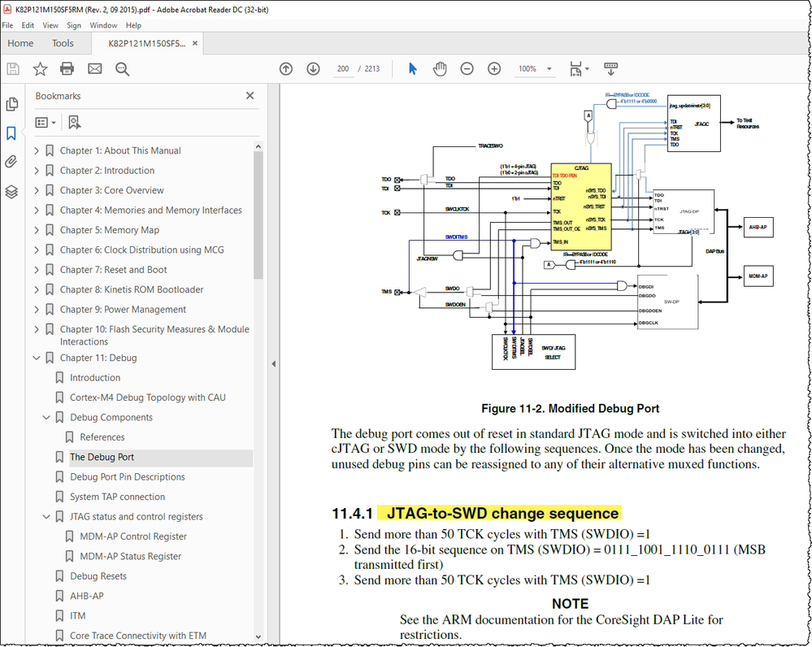Image resolution: width=812 pixels, height=647 pixels.
Task: Switch to the Tools tab
Action: [x=63, y=43]
